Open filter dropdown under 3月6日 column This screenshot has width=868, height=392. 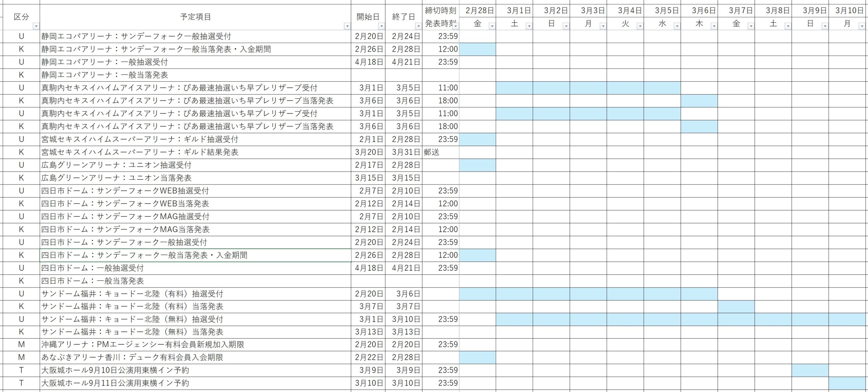coord(714,26)
